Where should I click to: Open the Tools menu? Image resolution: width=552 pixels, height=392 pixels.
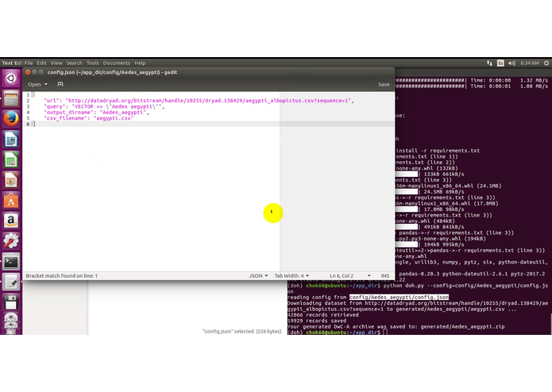93,63
